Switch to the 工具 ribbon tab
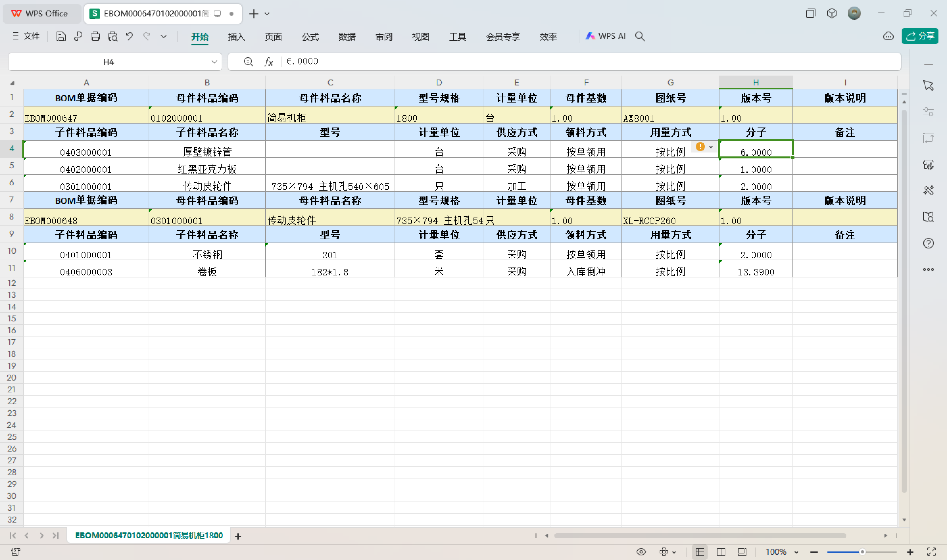The image size is (947, 560). point(457,36)
